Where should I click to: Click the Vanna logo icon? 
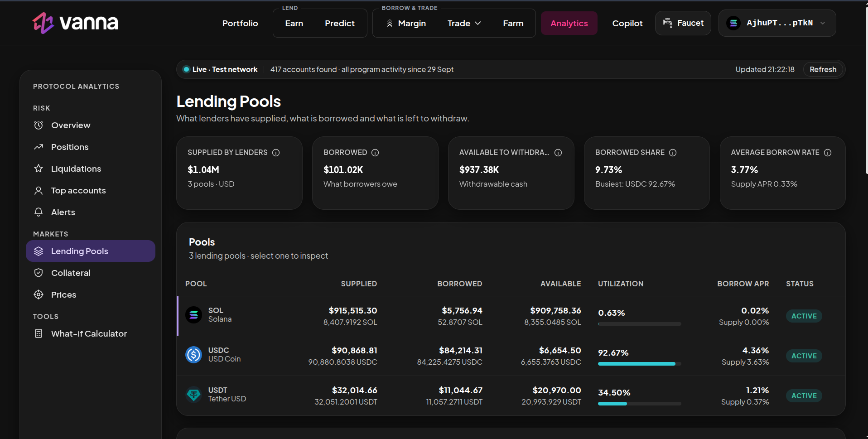(x=43, y=23)
